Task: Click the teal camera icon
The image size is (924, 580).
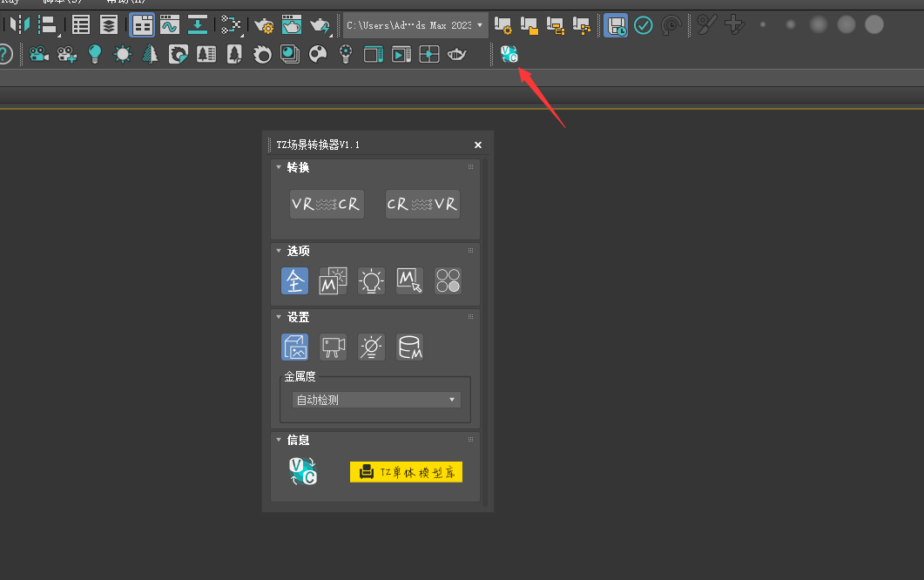Action: click(39, 54)
